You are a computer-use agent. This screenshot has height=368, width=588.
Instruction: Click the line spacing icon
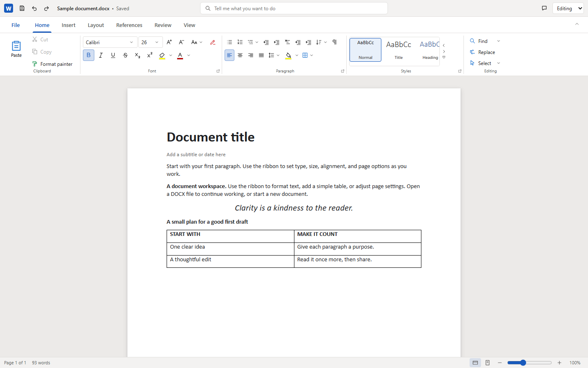272,55
